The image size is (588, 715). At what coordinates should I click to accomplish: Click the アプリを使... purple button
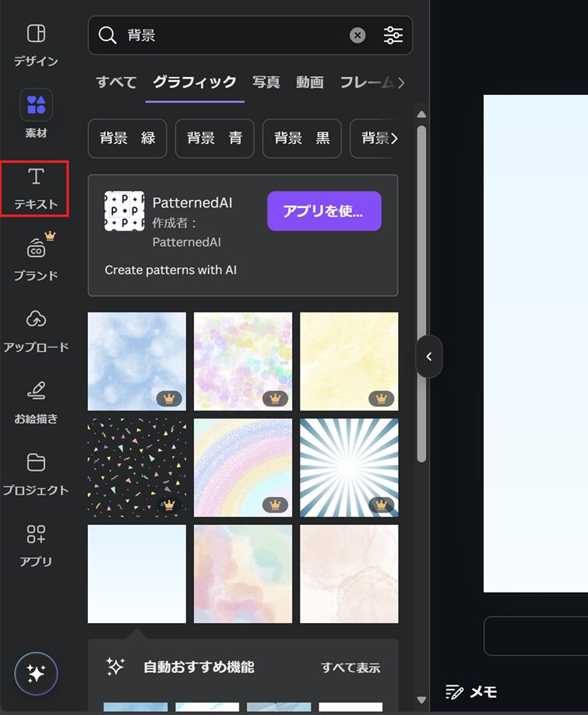[x=324, y=211]
